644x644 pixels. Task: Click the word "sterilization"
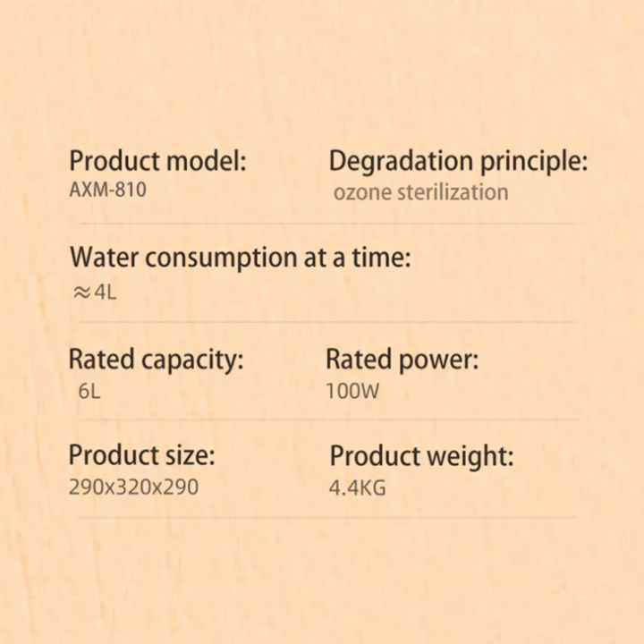tap(450, 192)
